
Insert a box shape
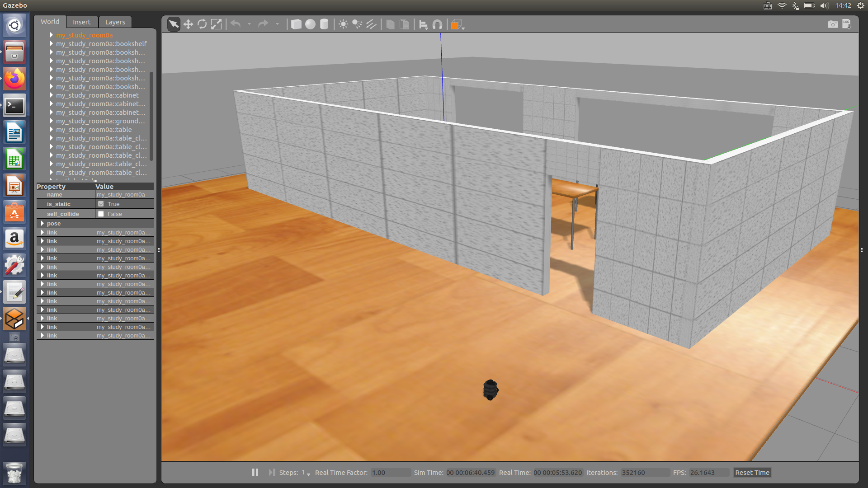(296, 24)
